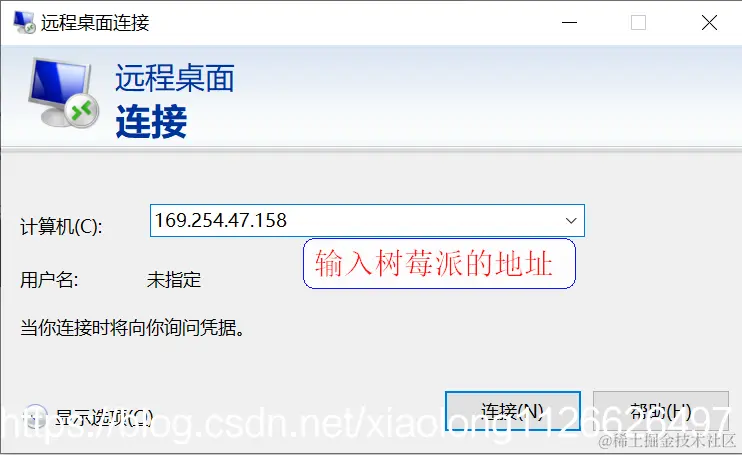Close the 远程桌面连接 dialog
Viewport: 742px width, 455px height.
[709, 22]
